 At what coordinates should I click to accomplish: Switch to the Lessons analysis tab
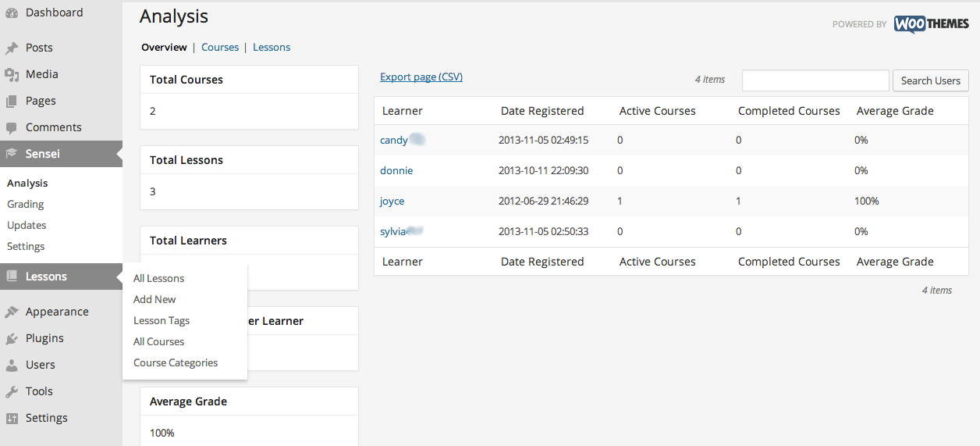pos(272,48)
